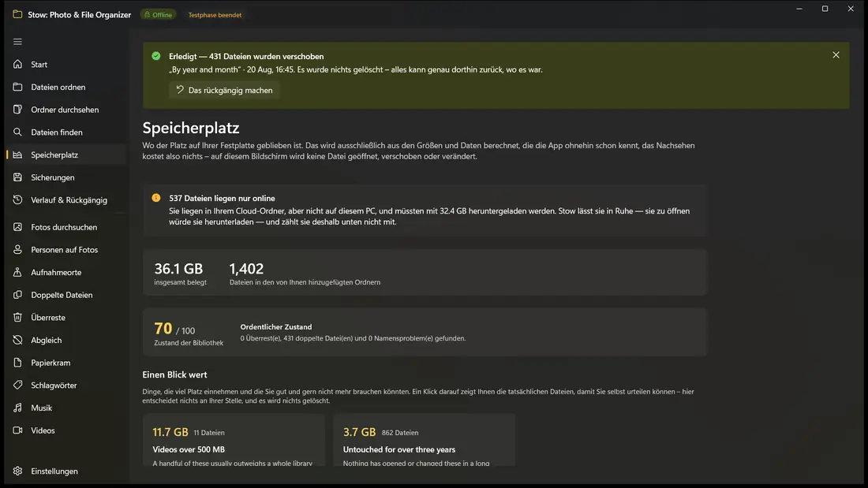
Task: Click the Fotos durchsuchen icon
Action: (17, 227)
